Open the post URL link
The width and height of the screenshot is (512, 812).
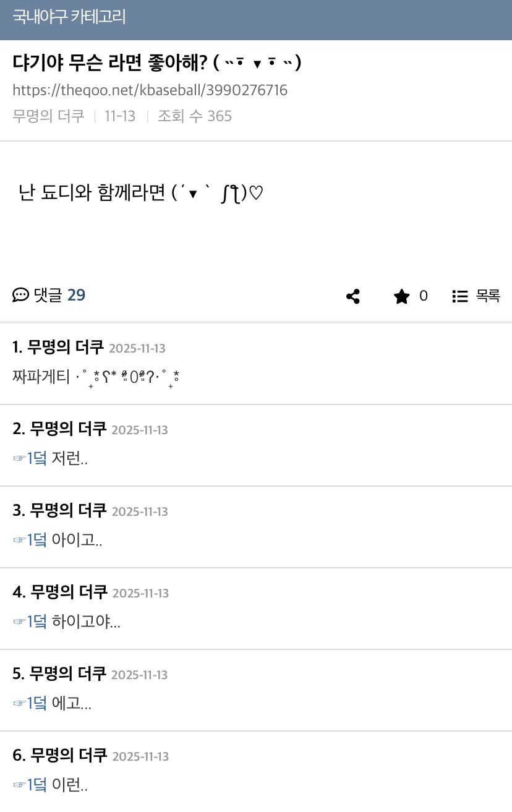point(150,90)
